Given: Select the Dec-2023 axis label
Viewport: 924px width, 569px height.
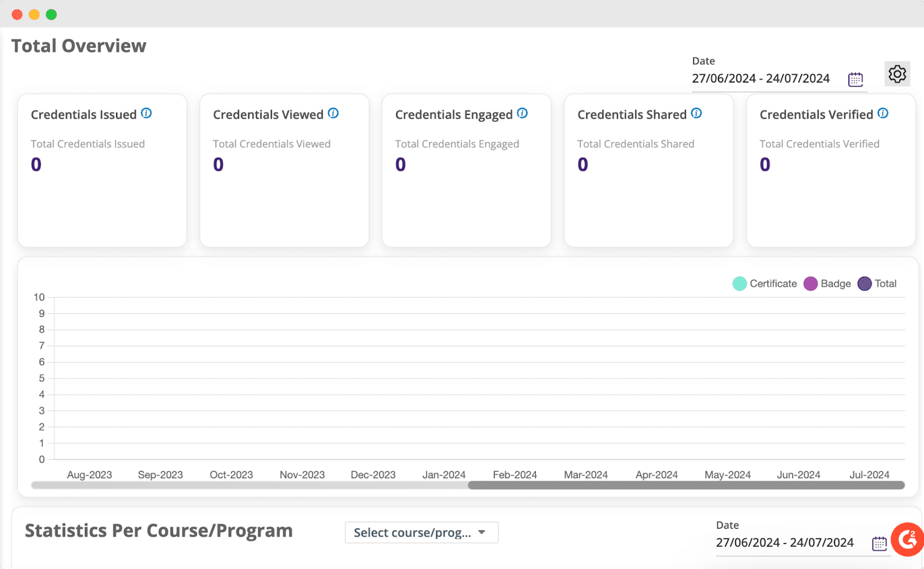Looking at the screenshot, I should pyautogui.click(x=373, y=475).
